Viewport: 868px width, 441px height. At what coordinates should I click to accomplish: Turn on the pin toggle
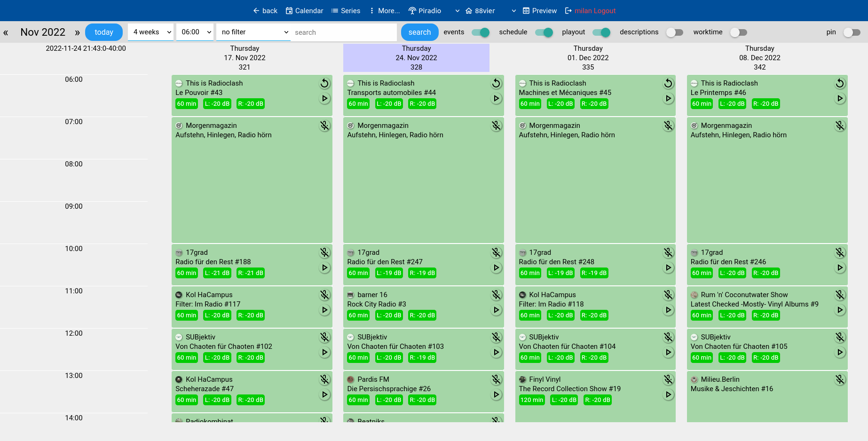(x=852, y=32)
